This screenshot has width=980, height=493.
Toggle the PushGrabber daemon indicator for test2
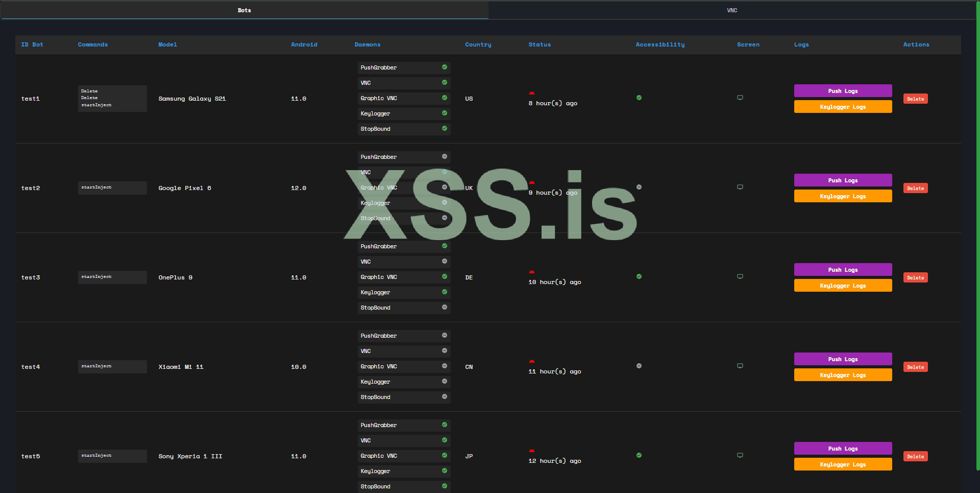pos(444,156)
